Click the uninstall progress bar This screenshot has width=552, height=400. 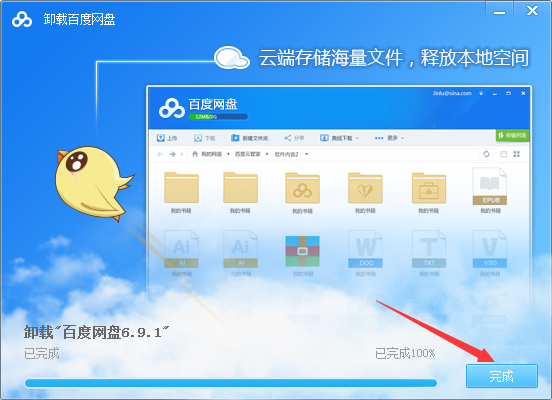pyautogui.click(x=231, y=383)
